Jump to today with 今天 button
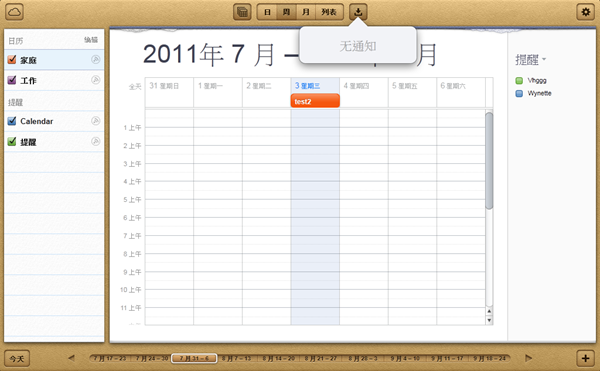The height and width of the screenshot is (371, 600). (17, 359)
